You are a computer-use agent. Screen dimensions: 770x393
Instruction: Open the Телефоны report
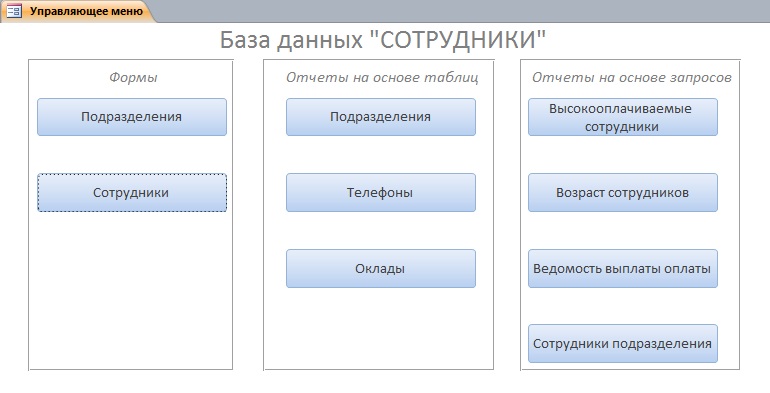[381, 193]
